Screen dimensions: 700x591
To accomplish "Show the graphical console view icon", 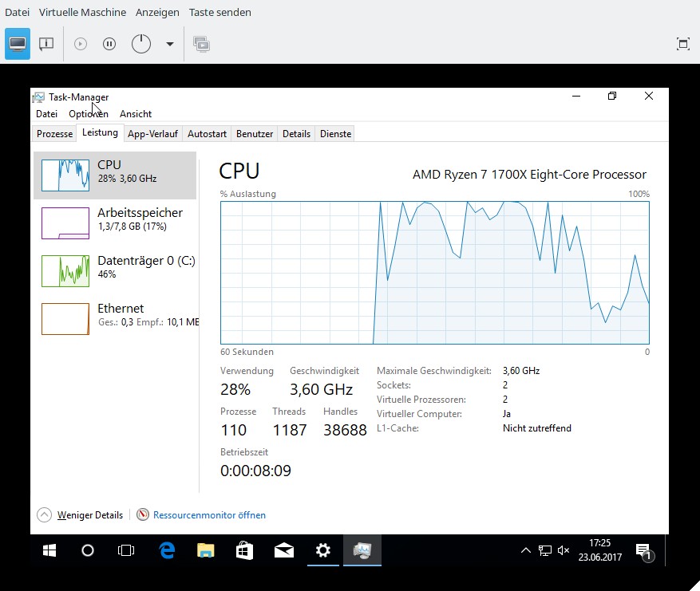I will (18, 44).
